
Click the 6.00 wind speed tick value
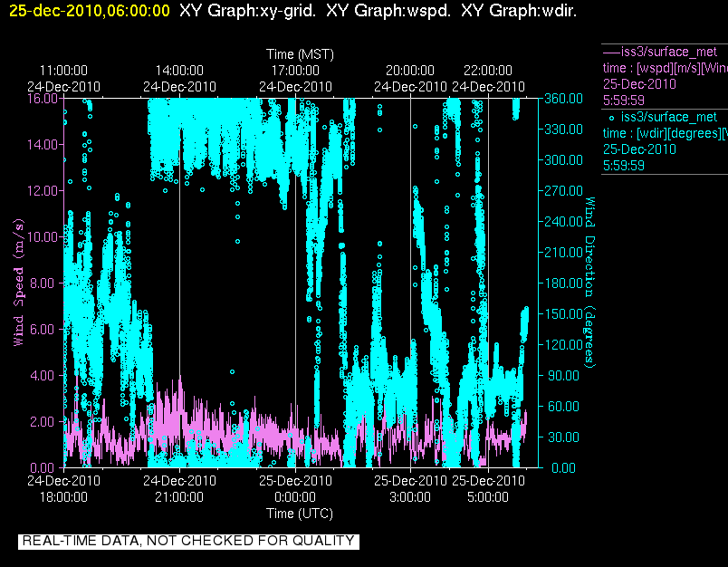(x=43, y=330)
